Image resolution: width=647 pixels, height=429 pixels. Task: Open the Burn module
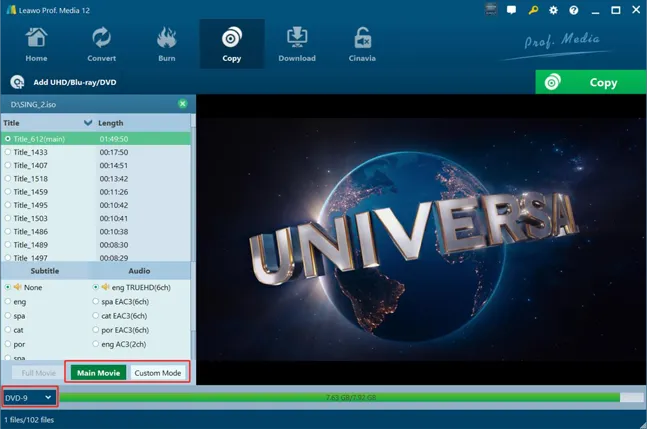coord(166,44)
